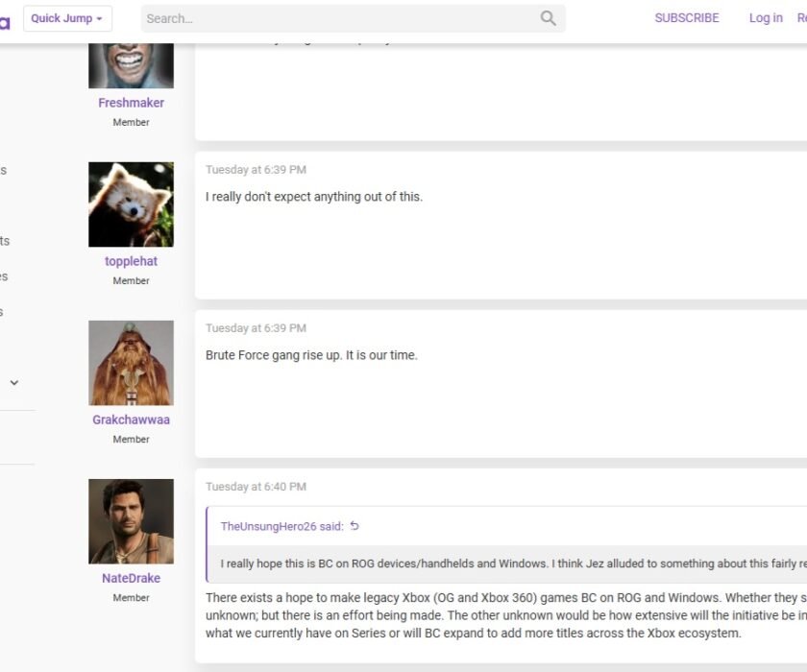
Task: Click the search magnifying glass icon
Action: (548, 18)
